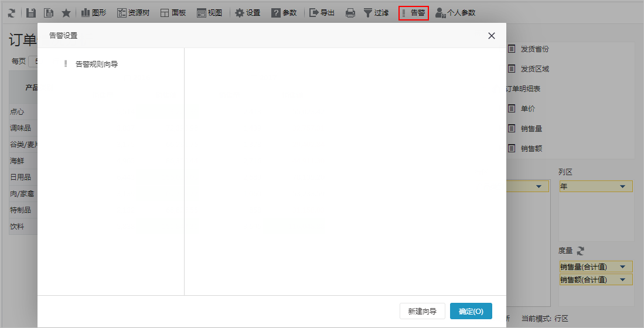The height and width of the screenshot is (328, 644).
Task: Open the 图形 chart toolbar item
Action: click(x=94, y=13)
